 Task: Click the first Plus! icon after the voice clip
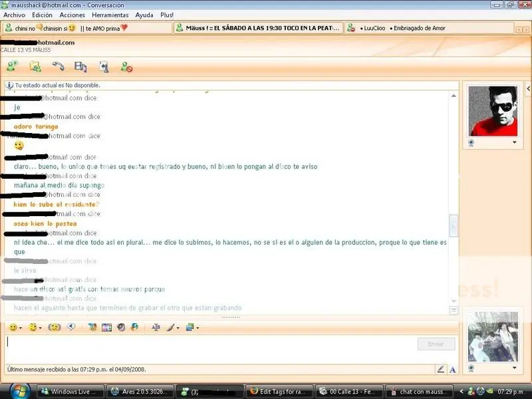click(92, 327)
